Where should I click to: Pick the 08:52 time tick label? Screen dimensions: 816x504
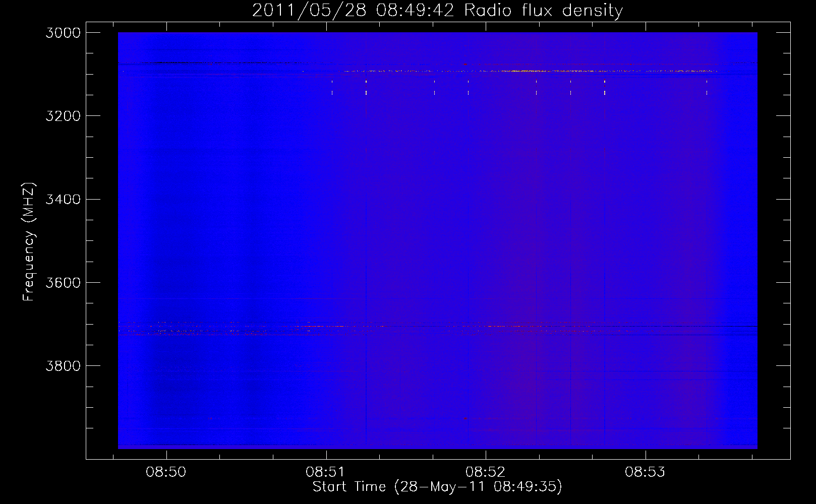[485, 472]
